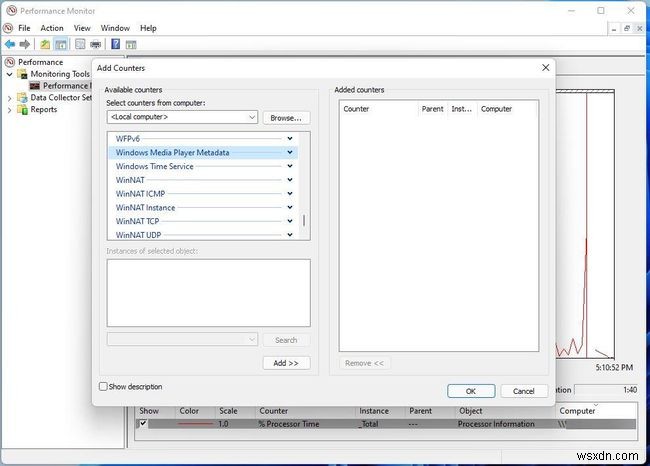This screenshot has width=650, height=466.
Task: Expand the Windows Time Service counter group
Action: (290, 166)
